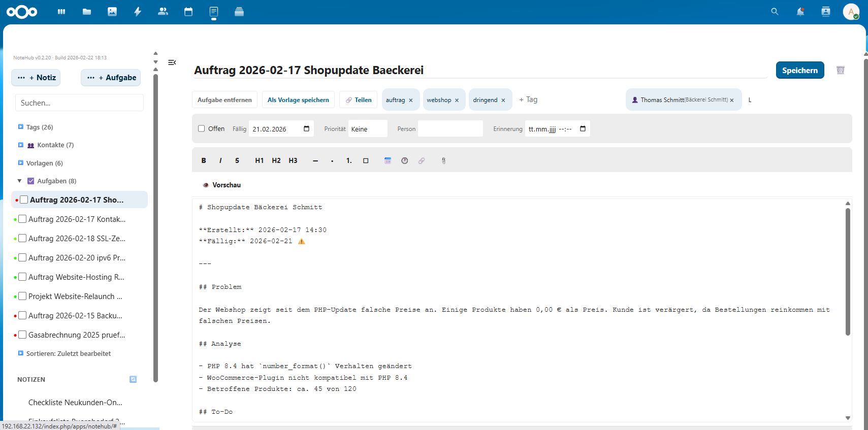
Task: Open the Calendar app in top bar
Action: coord(188,12)
